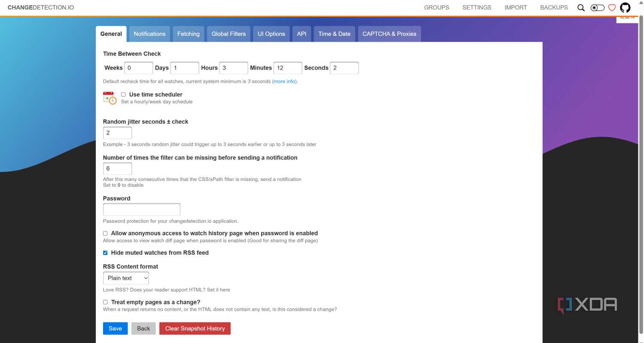Open IMPORT in the top navigation
The image size is (644, 343).
(516, 8)
